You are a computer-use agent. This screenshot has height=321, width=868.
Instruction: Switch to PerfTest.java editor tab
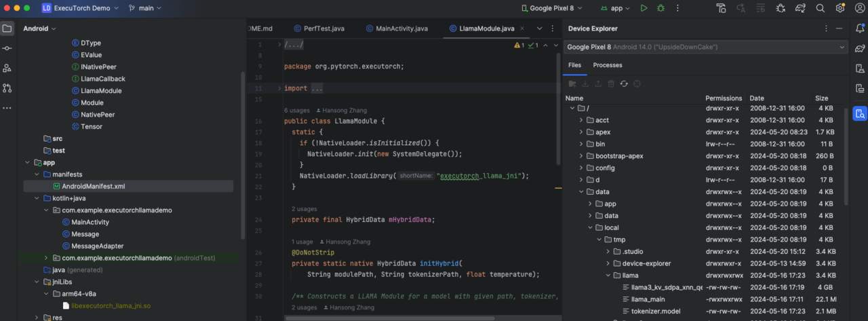[319, 29]
